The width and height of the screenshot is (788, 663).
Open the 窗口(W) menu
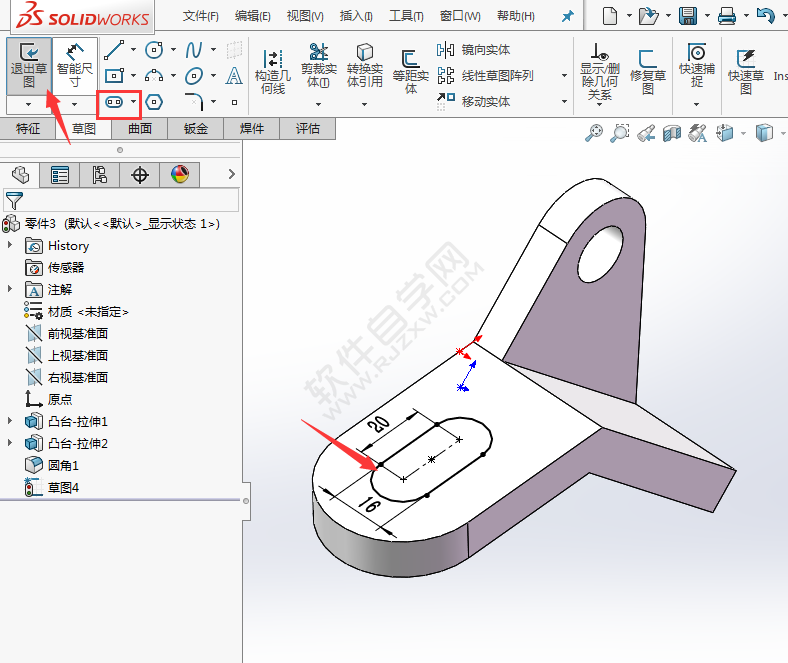[x=460, y=16]
